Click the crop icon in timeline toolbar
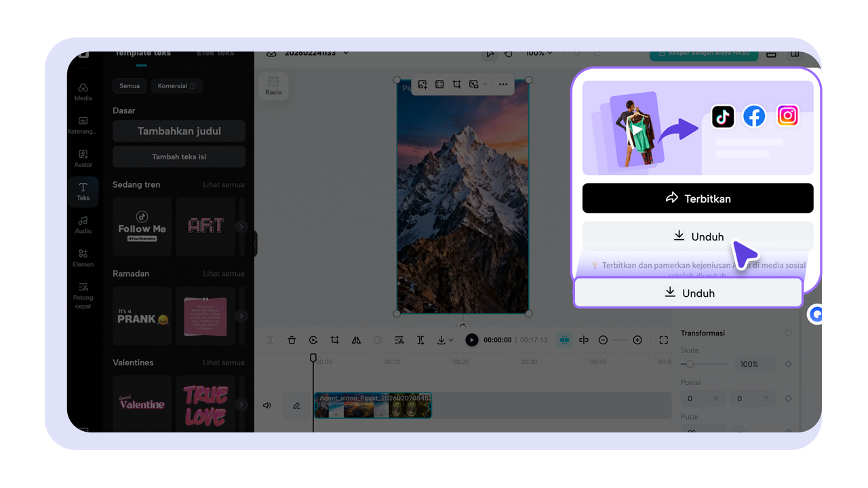 pos(334,340)
